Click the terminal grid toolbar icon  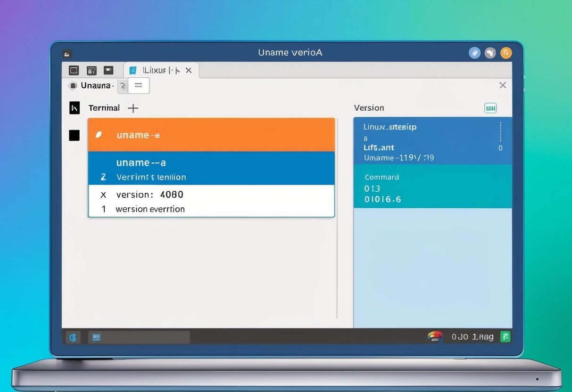(x=91, y=70)
